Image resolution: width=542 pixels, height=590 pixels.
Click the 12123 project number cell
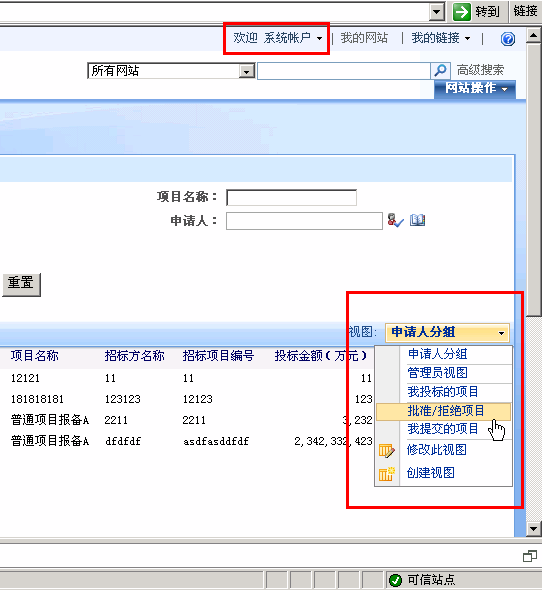click(x=198, y=399)
